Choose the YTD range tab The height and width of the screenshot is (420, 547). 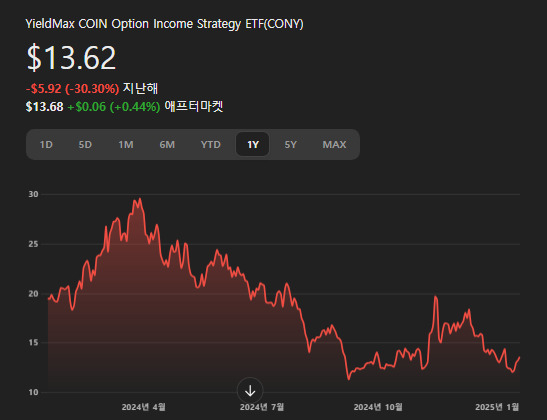point(210,144)
